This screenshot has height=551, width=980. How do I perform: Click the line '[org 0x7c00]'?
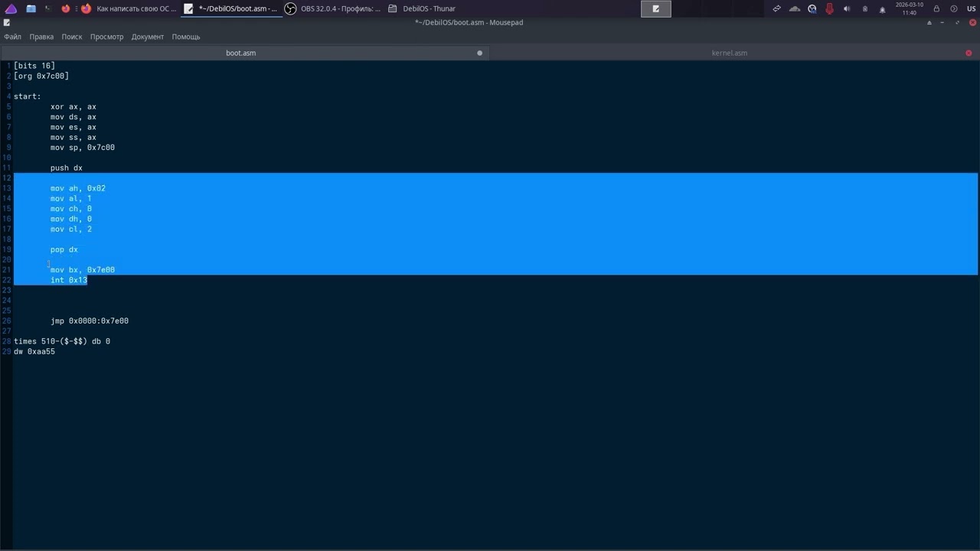pyautogui.click(x=41, y=76)
